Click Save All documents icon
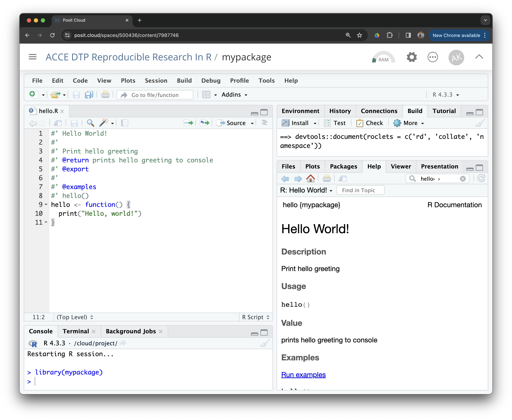This screenshot has height=420, width=512. 89,95
